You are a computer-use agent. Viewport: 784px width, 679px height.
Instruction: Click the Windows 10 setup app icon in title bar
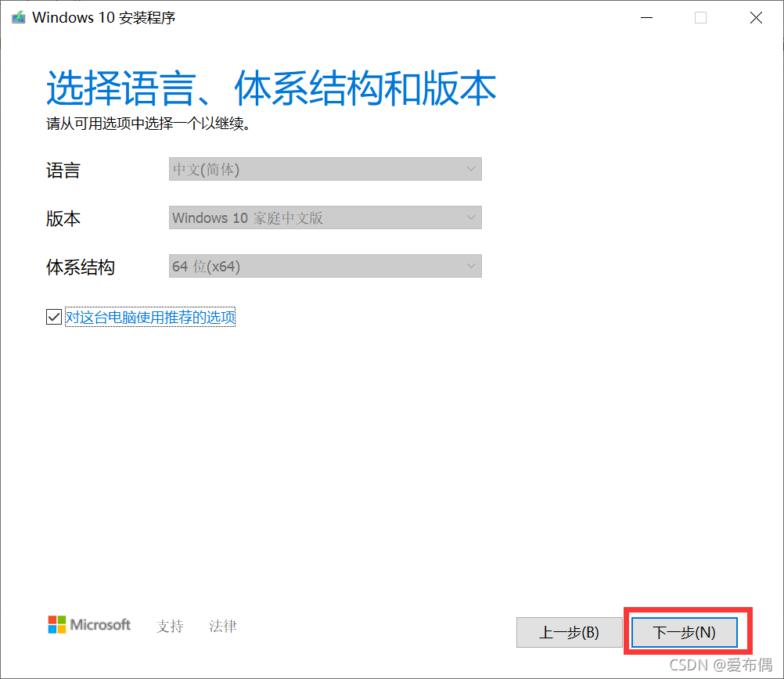19,18
